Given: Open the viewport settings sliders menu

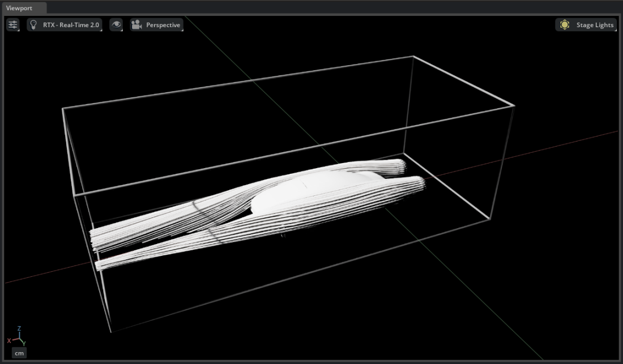Looking at the screenshot, I should click(x=13, y=25).
